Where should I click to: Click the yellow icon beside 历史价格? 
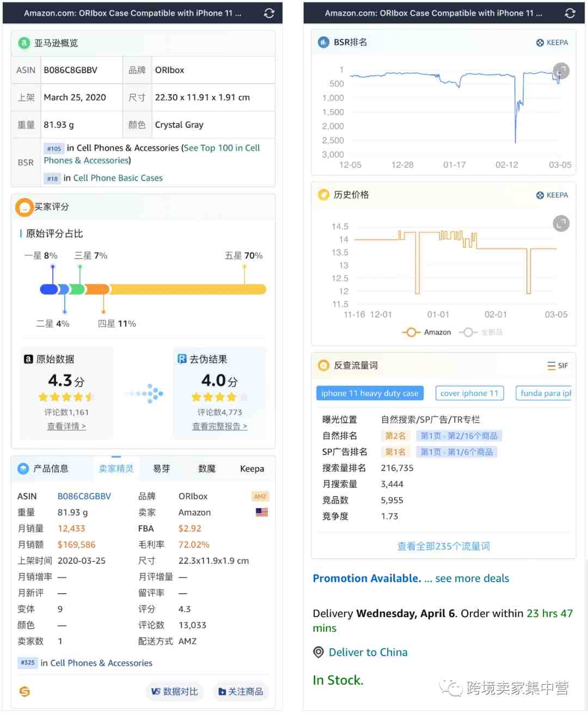coord(323,194)
